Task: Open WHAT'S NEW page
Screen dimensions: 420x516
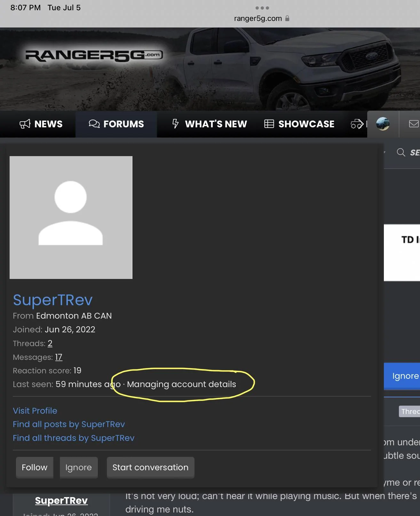Action: 209,124
